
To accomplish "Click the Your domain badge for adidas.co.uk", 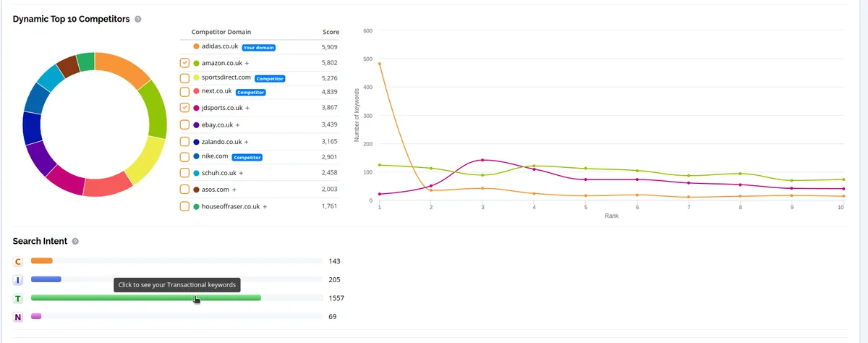I will 259,48.
